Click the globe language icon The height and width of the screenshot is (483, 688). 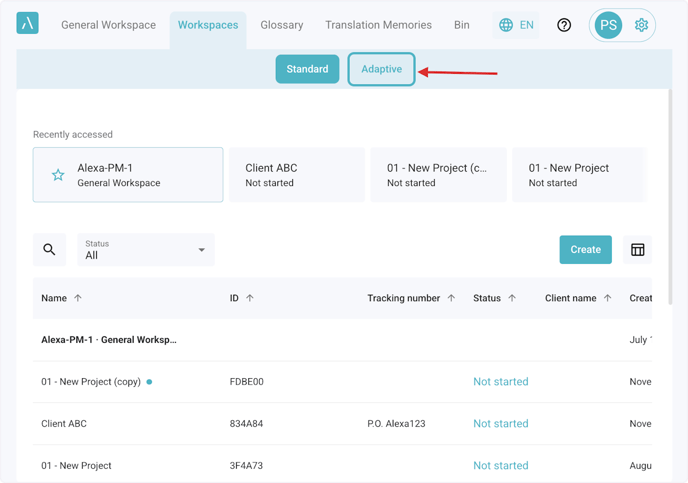[x=506, y=25]
